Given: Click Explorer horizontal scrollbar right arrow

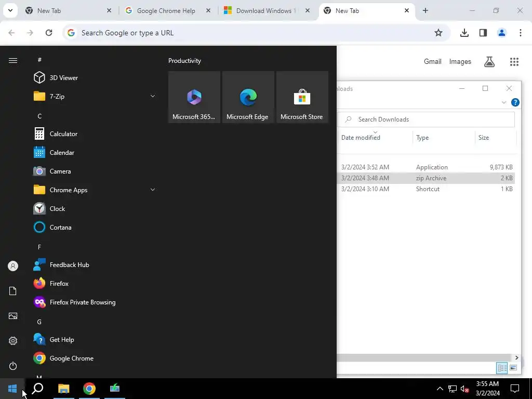Looking at the screenshot, I should pyautogui.click(x=517, y=357).
